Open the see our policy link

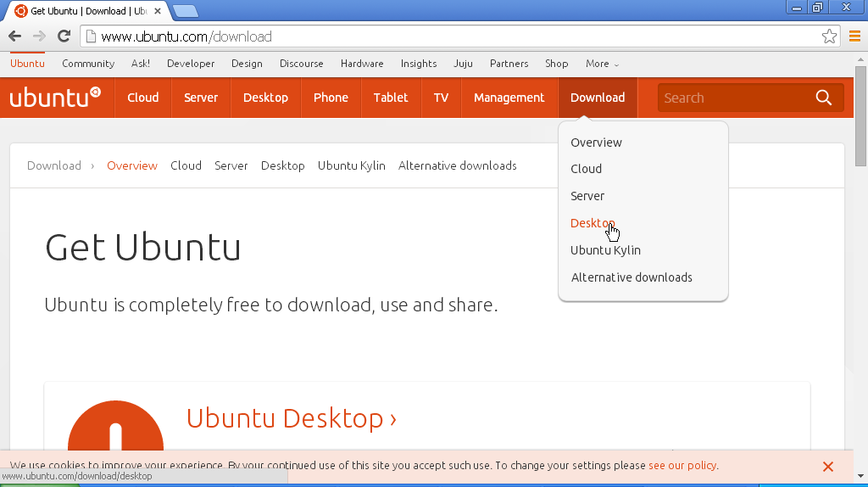click(682, 466)
